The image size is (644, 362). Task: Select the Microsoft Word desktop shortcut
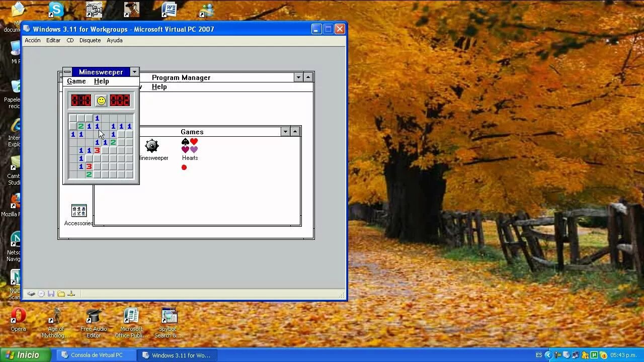[169, 9]
